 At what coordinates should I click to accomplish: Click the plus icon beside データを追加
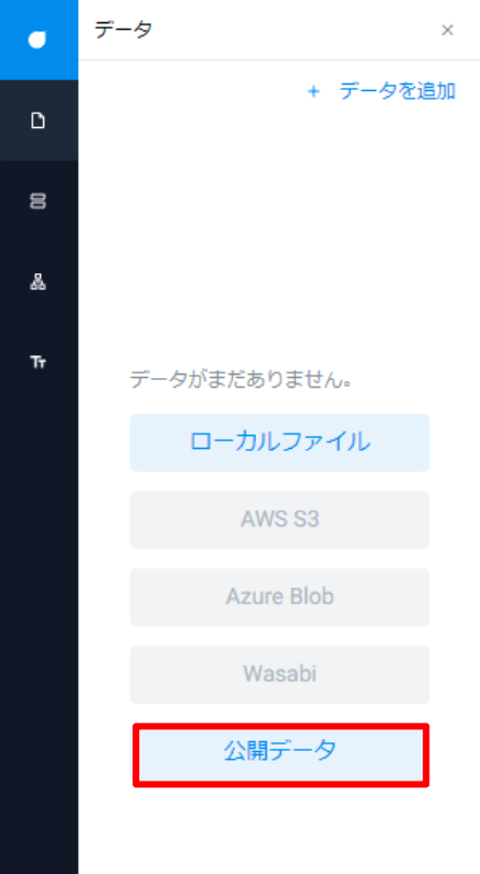(x=313, y=91)
